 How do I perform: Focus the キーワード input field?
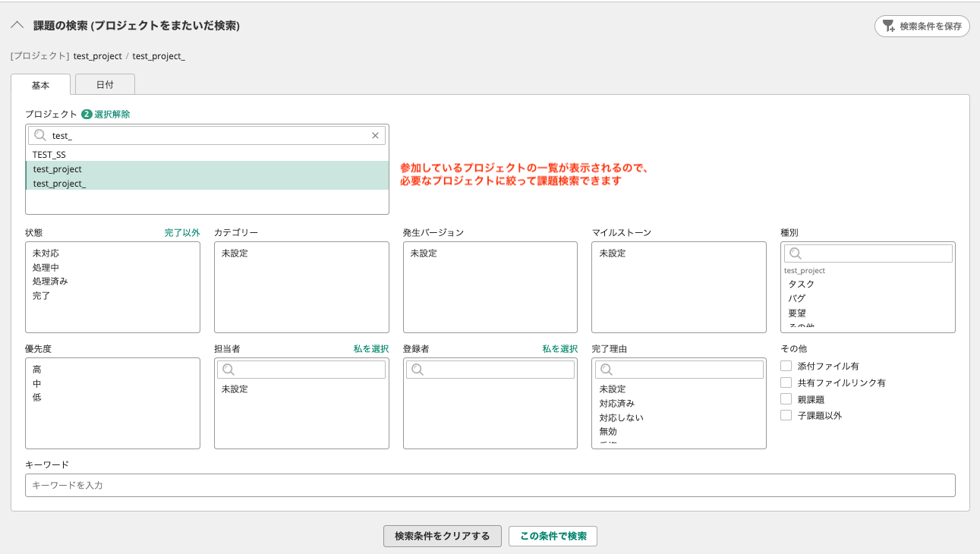pyautogui.click(x=490, y=485)
